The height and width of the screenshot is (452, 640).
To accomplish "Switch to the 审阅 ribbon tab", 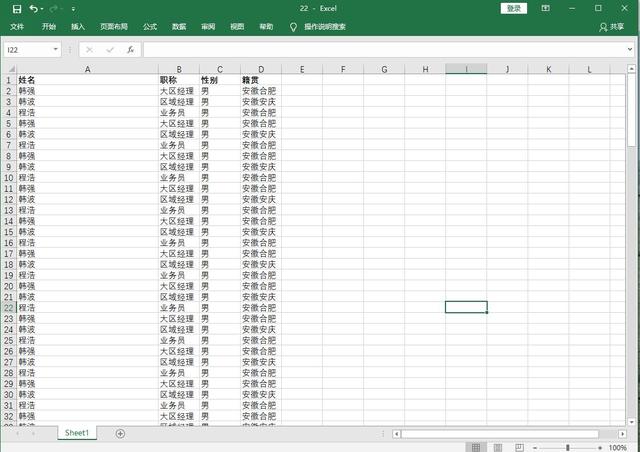I will [x=208, y=27].
